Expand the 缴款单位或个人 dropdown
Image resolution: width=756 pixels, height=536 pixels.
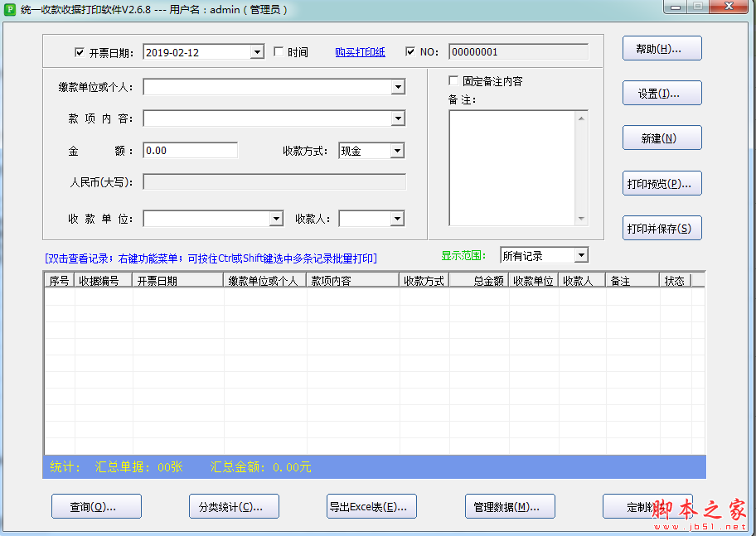click(398, 87)
